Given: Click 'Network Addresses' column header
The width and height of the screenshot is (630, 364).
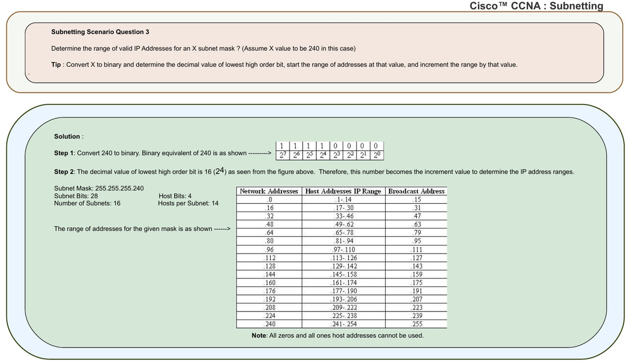Looking at the screenshot, I should tap(269, 191).
